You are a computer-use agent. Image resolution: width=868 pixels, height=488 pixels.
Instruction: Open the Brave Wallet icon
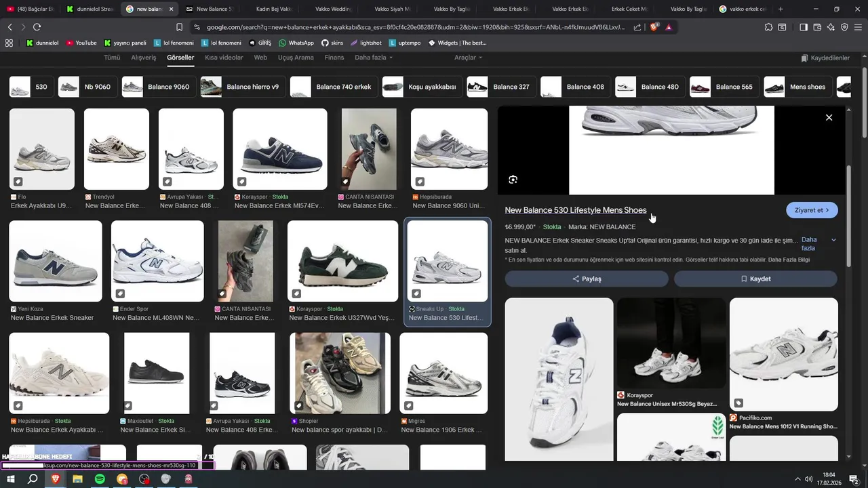(817, 27)
